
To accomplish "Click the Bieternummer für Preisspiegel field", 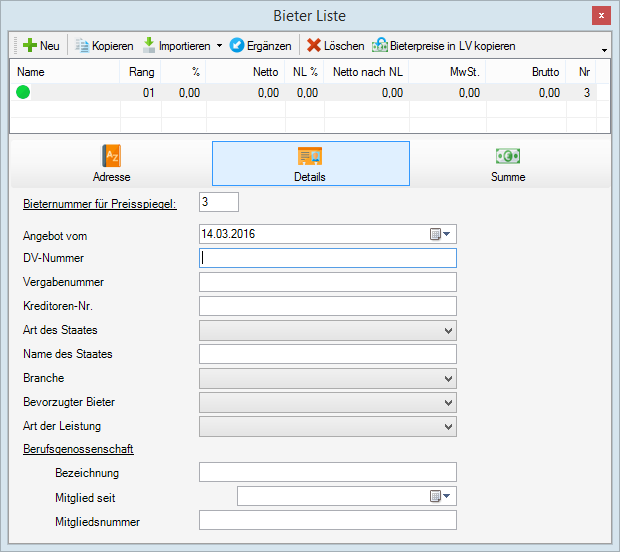I will click(219, 202).
